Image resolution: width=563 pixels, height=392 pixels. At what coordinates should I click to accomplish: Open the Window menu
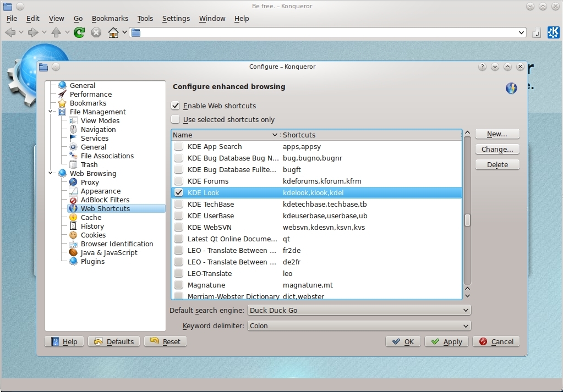coord(212,18)
